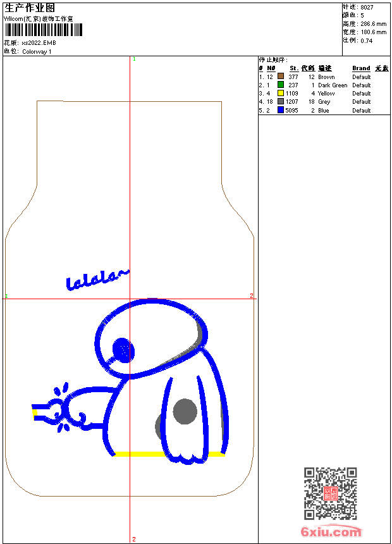Click the Blue color swatch

point(281,109)
